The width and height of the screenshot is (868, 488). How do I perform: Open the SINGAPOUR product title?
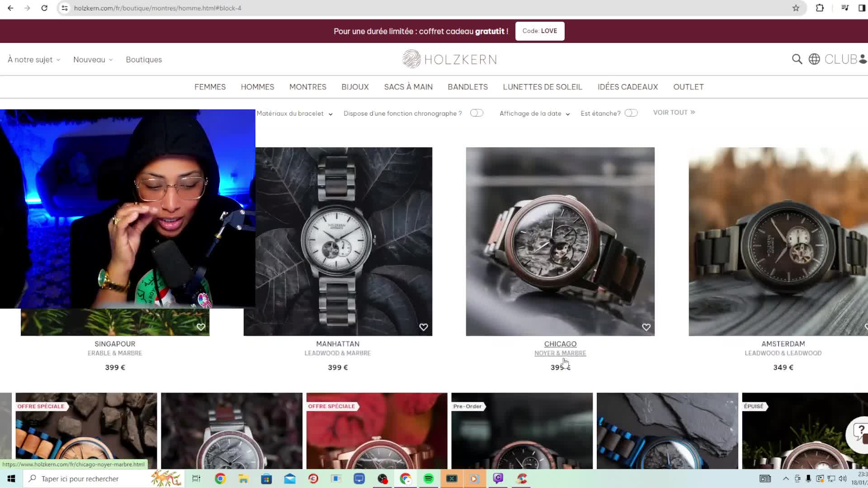click(115, 344)
